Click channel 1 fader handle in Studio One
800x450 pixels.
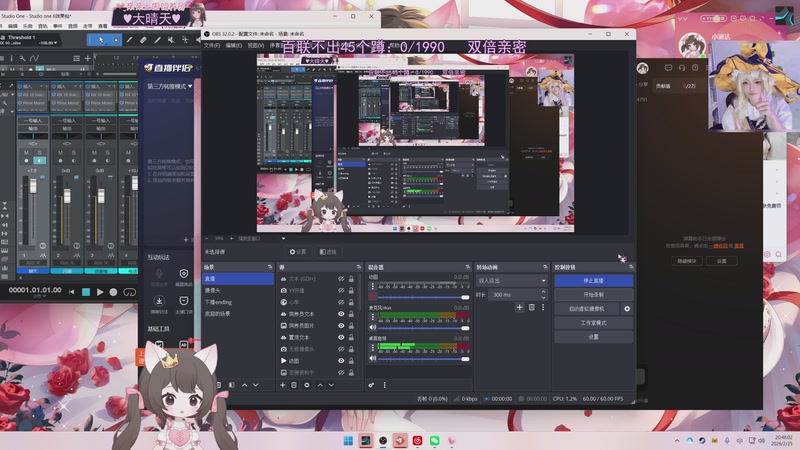(33, 186)
